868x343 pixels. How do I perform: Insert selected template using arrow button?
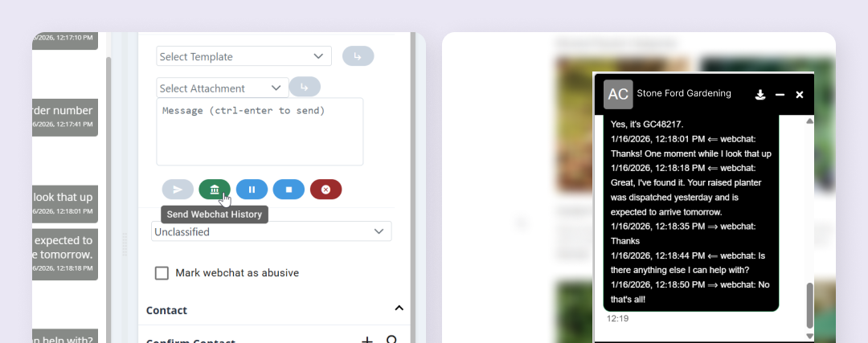tap(358, 56)
